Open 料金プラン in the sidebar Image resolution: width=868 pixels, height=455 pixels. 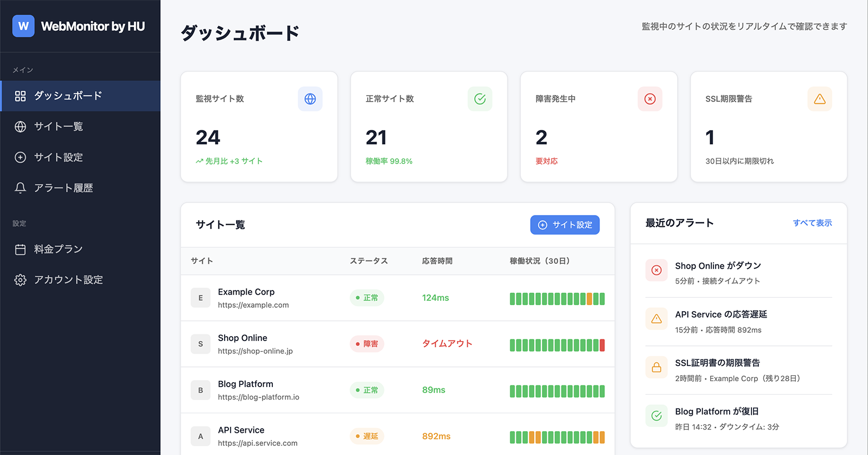pyautogui.click(x=80, y=249)
